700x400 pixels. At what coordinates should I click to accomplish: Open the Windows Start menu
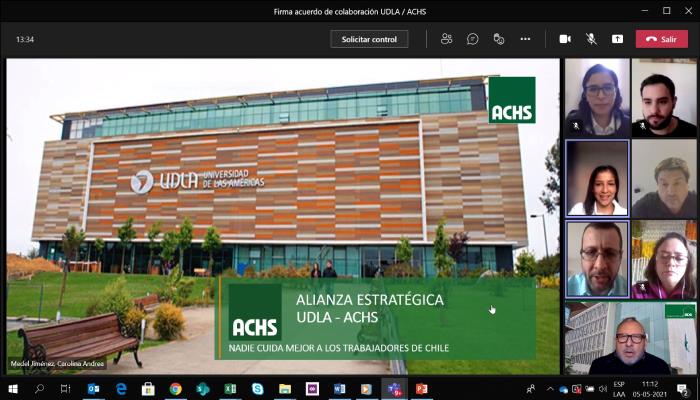13,388
